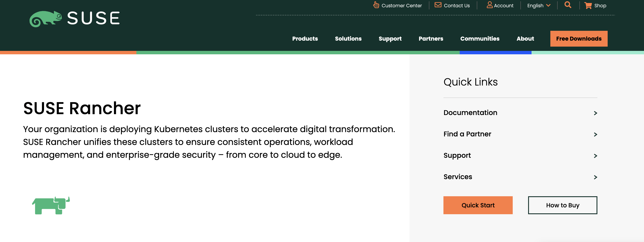Click the arrow next to Support quick link
The image size is (644, 242).
[595, 156]
